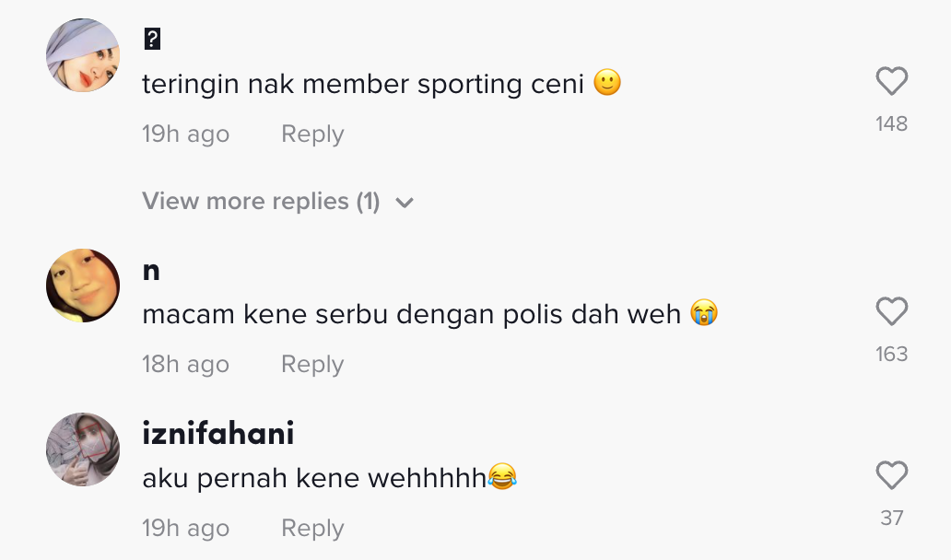The width and height of the screenshot is (951, 560).
Task: Expand "View more replies (1)"
Action: tap(262, 202)
